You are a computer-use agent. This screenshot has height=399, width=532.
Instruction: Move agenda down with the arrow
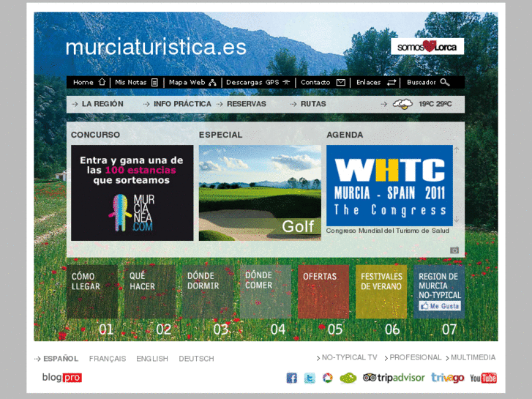point(457,220)
